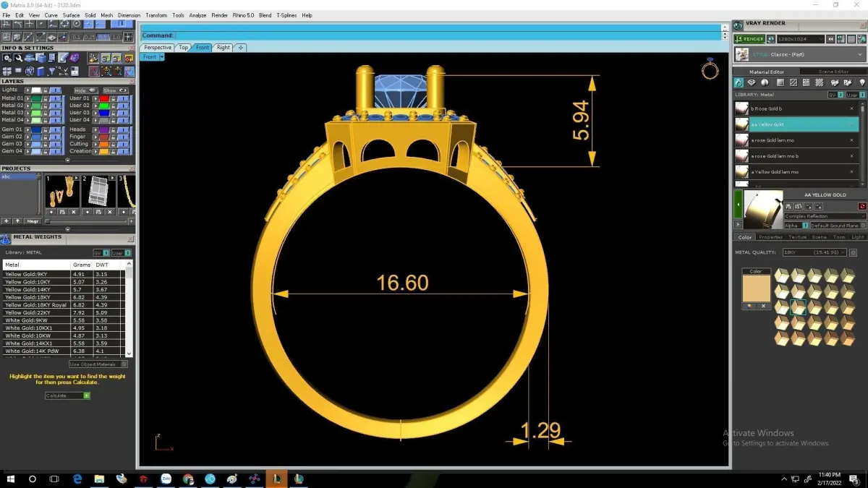This screenshot has width=868, height=488.
Task: Select project thumbnail 2
Action: pos(98,191)
